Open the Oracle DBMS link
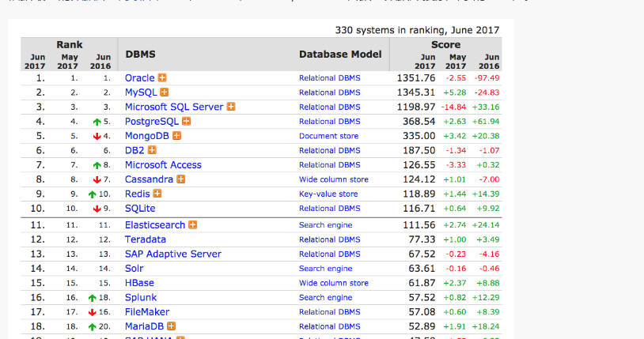The height and width of the screenshot is (339, 644). (140, 78)
